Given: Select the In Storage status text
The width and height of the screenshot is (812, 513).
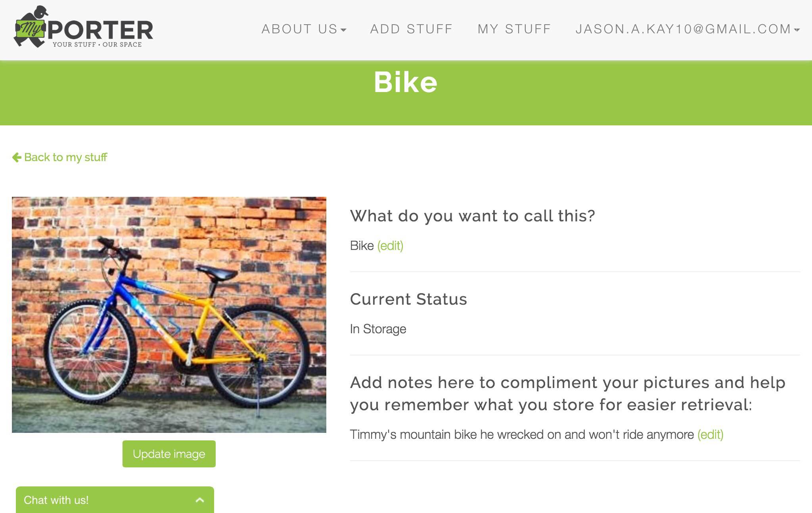Looking at the screenshot, I should click(378, 329).
